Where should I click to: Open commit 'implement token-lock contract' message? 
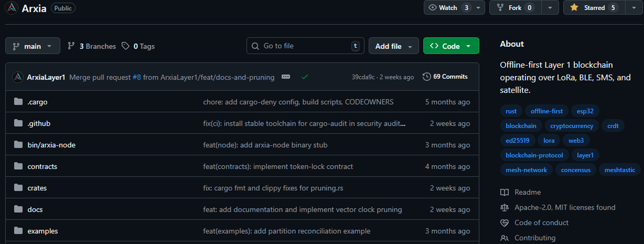pos(278,167)
